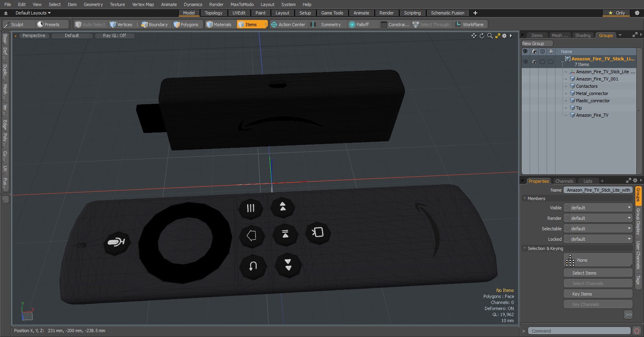Toggle the keying circle beside Render
The width and height of the screenshot is (644, 337).
(x=567, y=218)
